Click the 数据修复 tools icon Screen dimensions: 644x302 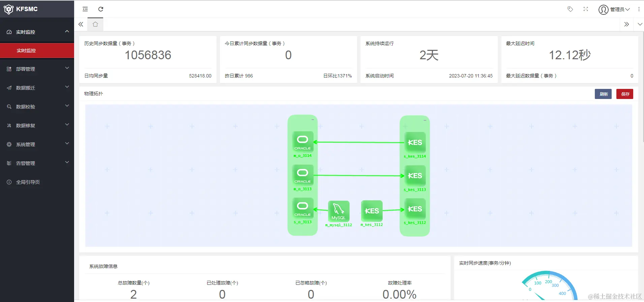coord(9,126)
